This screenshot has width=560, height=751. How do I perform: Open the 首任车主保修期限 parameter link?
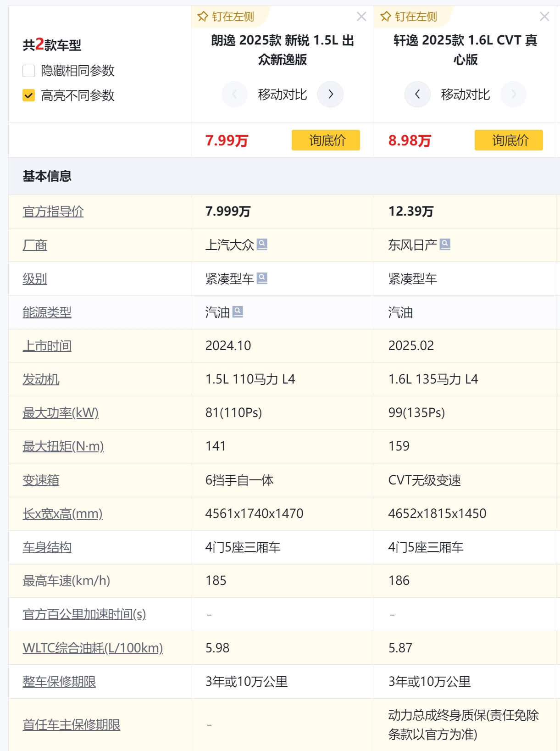[x=72, y=725]
